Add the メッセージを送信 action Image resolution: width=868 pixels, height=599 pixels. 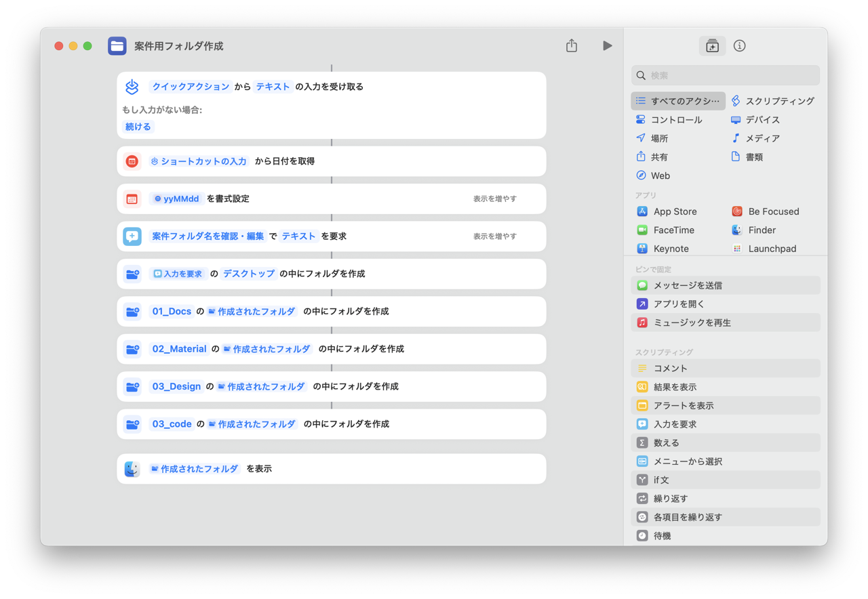(726, 285)
